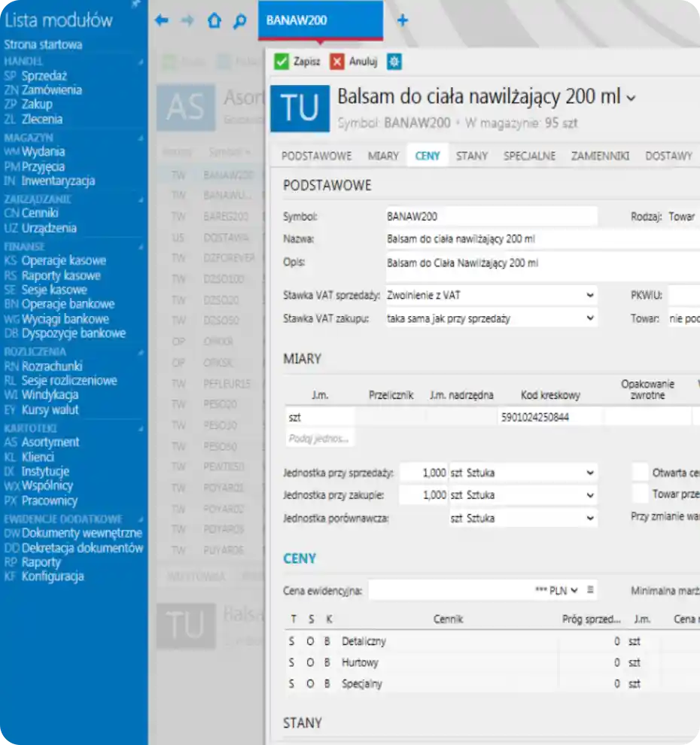This screenshot has width=700, height=745.
Task: Open the Przyjęcia module
Action: [x=43, y=166]
